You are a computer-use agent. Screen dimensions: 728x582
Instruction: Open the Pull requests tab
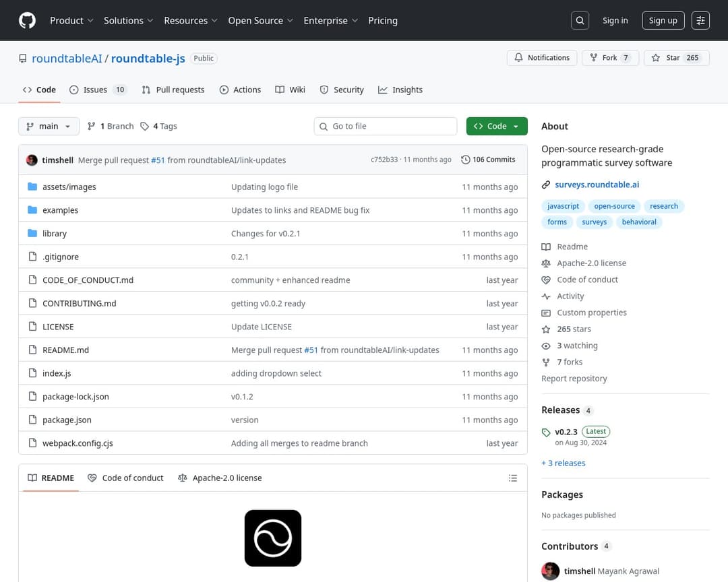173,90
